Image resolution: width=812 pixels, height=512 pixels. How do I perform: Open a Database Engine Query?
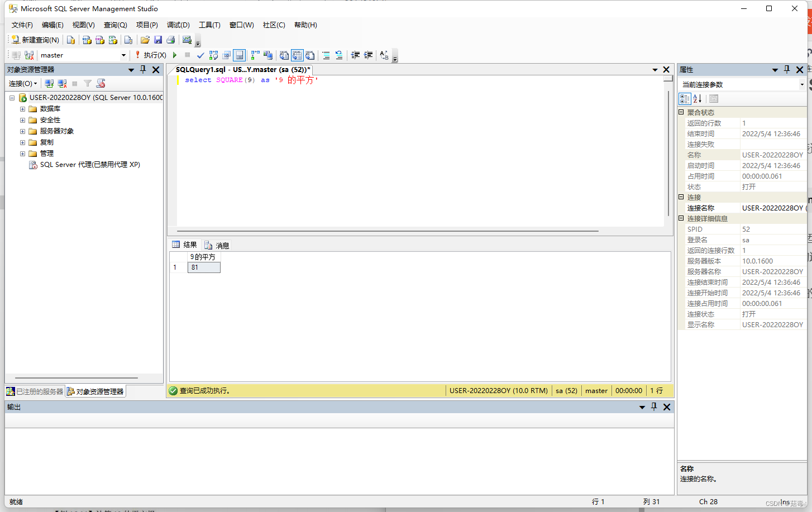tap(71, 40)
